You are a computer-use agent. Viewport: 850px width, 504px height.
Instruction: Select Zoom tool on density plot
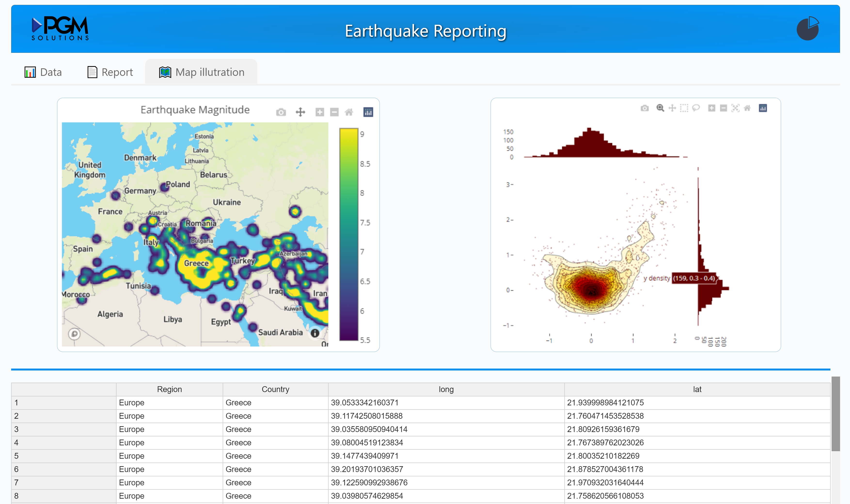tap(660, 108)
